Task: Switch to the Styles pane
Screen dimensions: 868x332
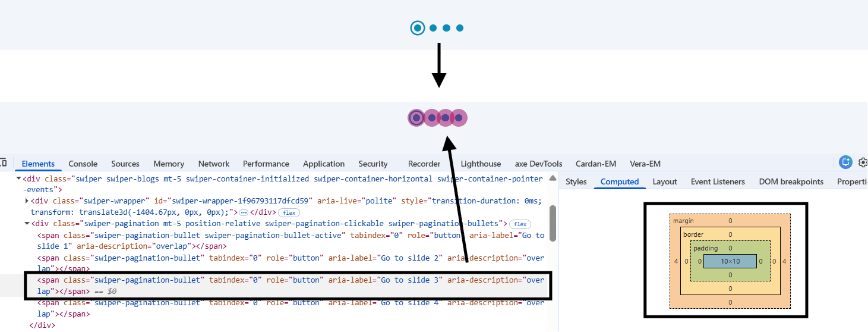Action: coord(576,181)
